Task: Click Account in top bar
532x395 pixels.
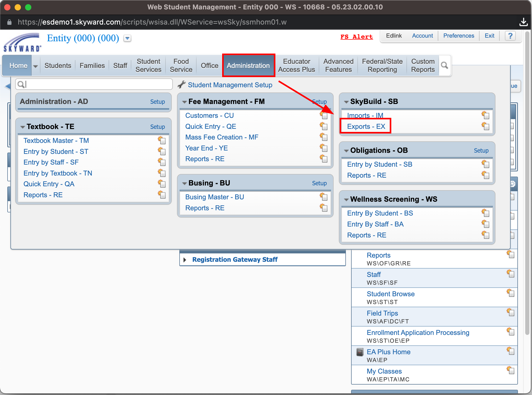Action: click(422, 36)
